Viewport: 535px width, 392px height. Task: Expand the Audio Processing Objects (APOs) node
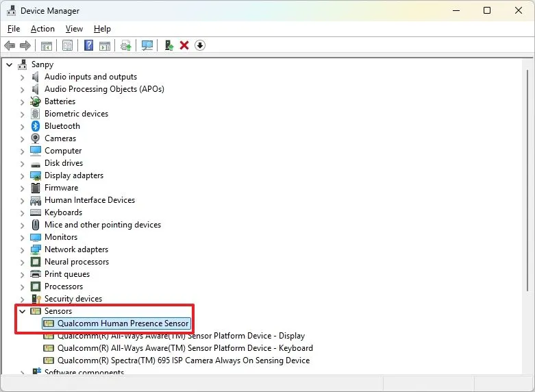point(22,90)
